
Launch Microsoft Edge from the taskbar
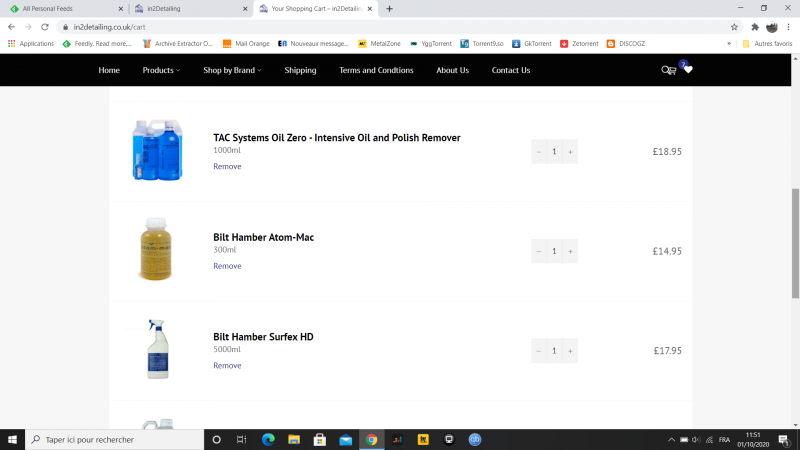pos(268,440)
